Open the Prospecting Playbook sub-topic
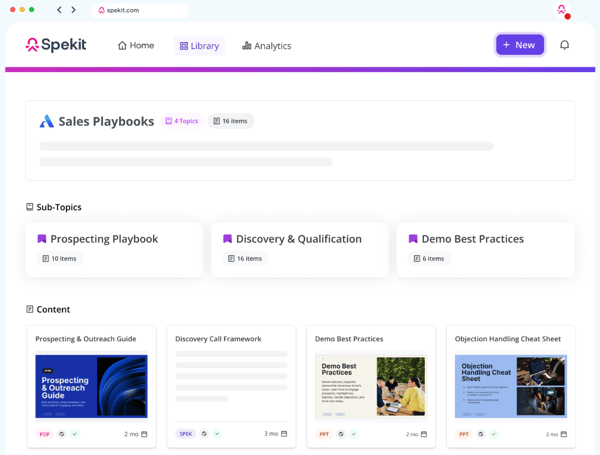The width and height of the screenshot is (600, 455). 114,250
